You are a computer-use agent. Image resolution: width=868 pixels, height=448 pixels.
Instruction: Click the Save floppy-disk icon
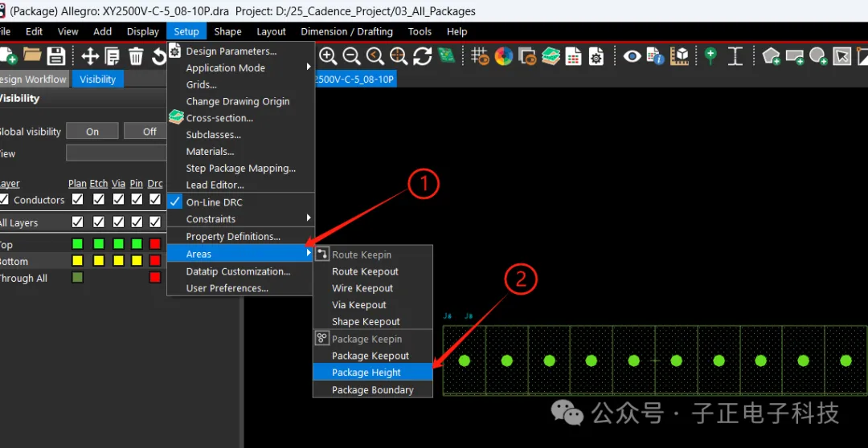click(56, 56)
